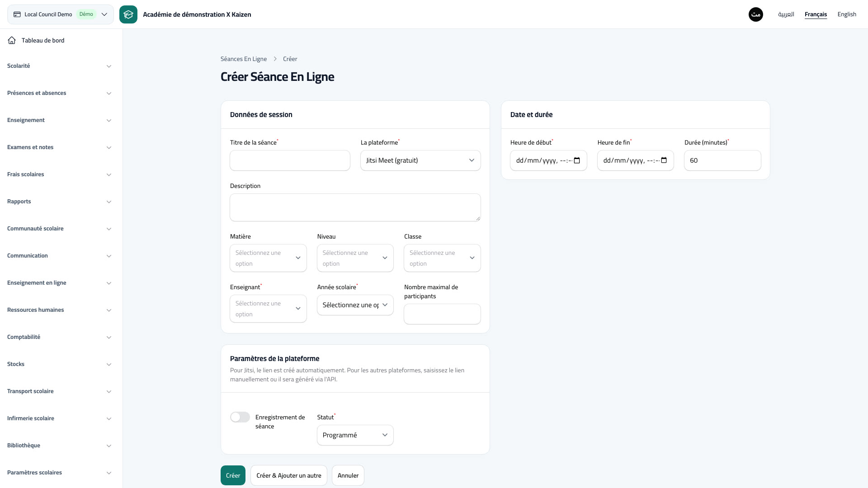
Task: Click the card icon beside Local Council Demo
Action: [x=17, y=14]
